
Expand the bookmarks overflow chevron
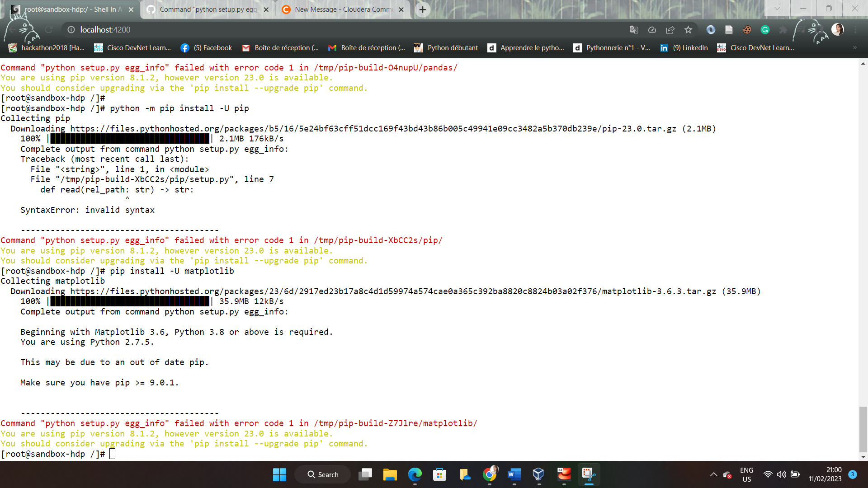pyautogui.click(x=854, y=47)
